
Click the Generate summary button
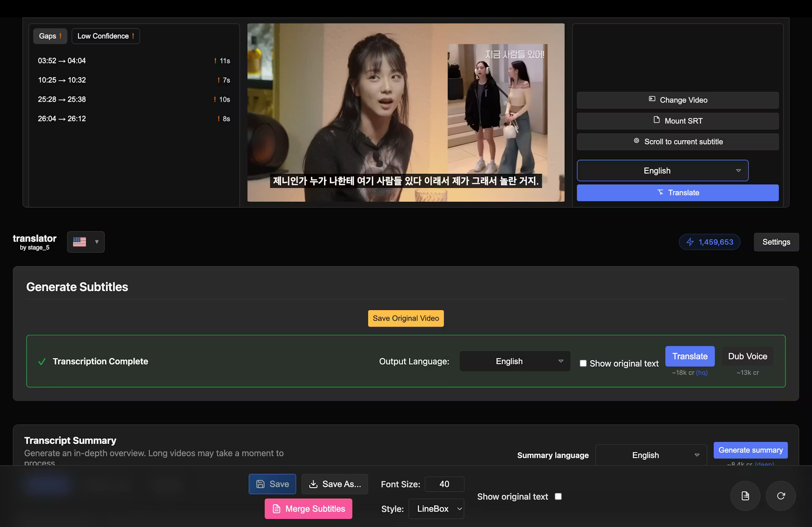[750, 450]
